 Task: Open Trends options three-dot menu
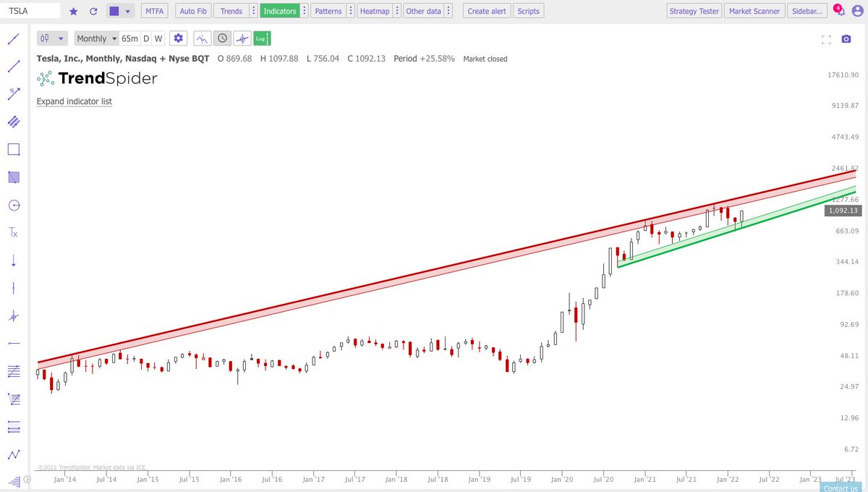coord(252,12)
